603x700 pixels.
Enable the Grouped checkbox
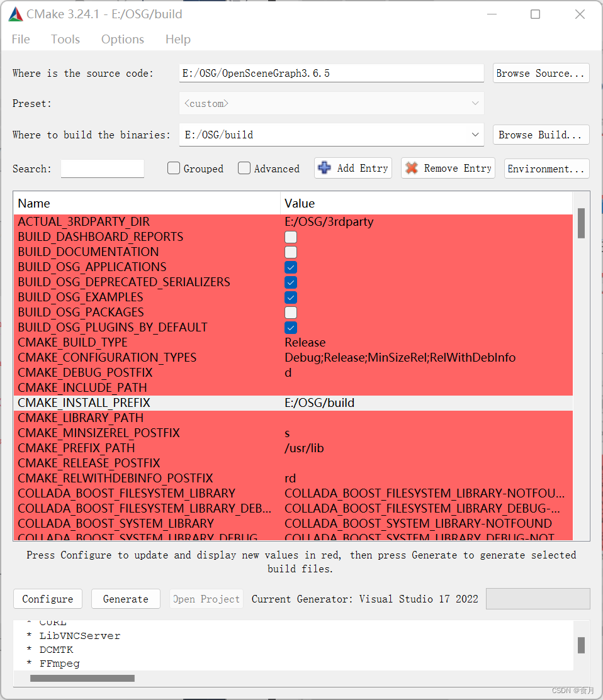click(173, 168)
